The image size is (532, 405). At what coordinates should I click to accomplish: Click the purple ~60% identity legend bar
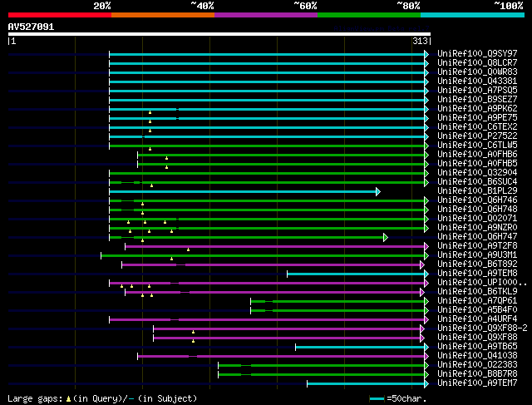click(266, 15)
